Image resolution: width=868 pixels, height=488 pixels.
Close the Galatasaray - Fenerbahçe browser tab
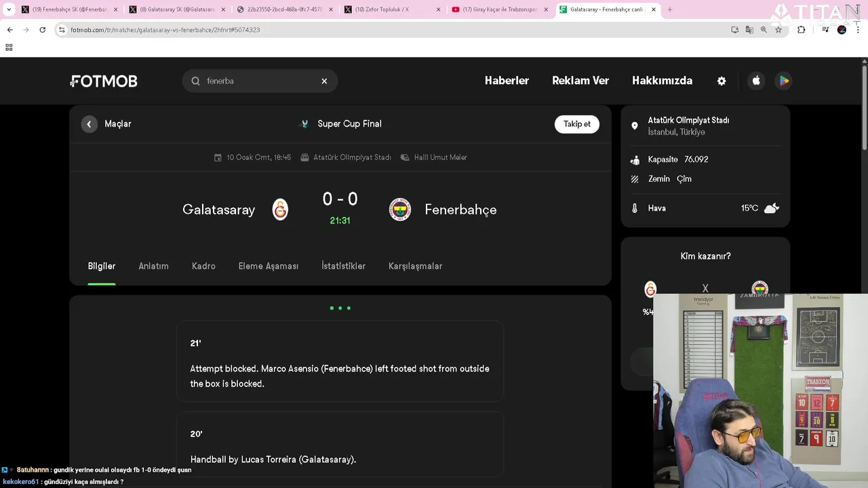click(654, 9)
